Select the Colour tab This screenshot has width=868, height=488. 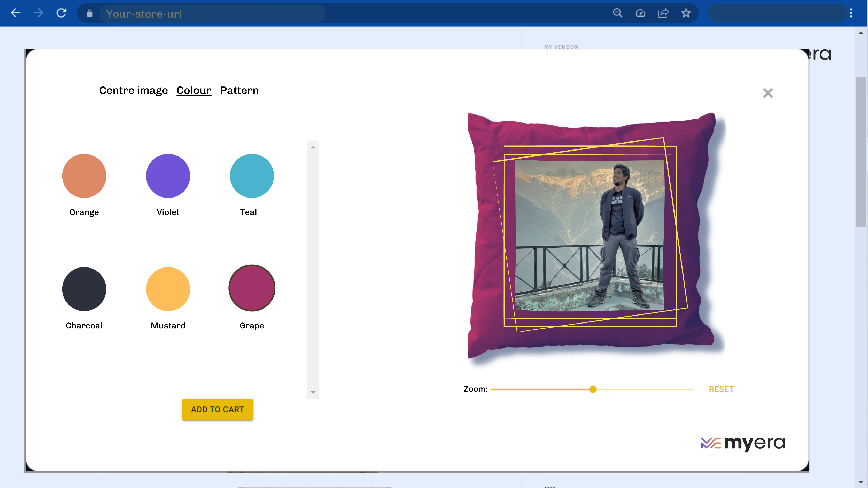coord(194,90)
